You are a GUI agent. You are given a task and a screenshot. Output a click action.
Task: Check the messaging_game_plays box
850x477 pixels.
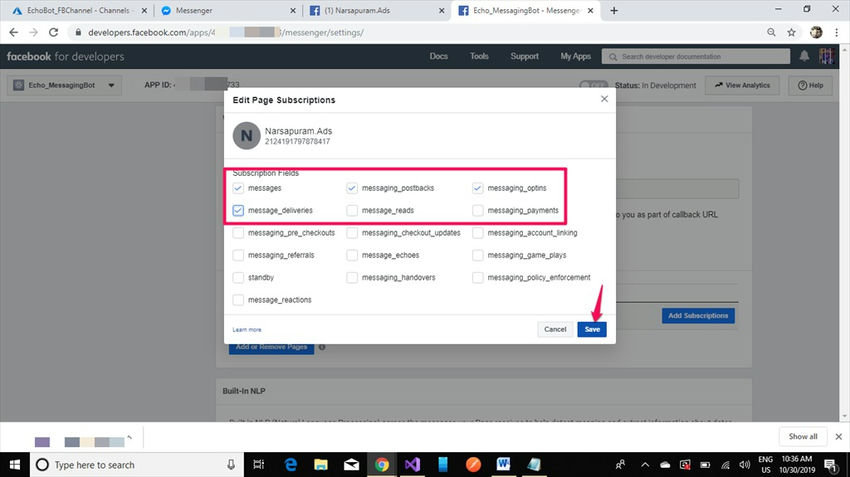pyautogui.click(x=477, y=255)
